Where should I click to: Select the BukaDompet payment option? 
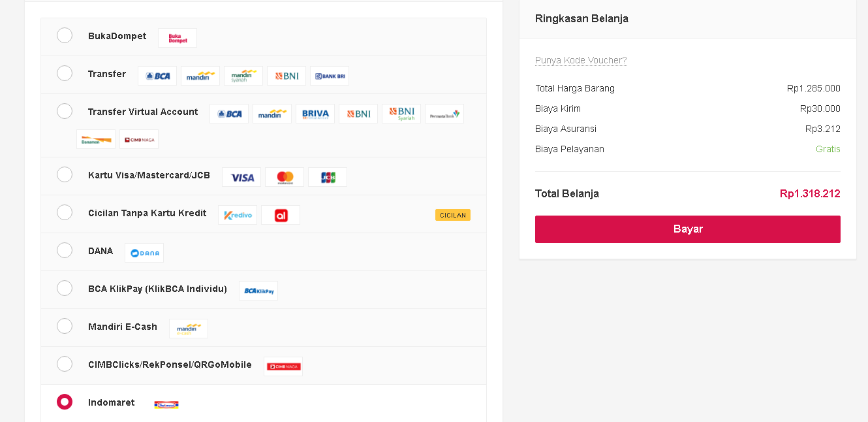click(x=65, y=35)
